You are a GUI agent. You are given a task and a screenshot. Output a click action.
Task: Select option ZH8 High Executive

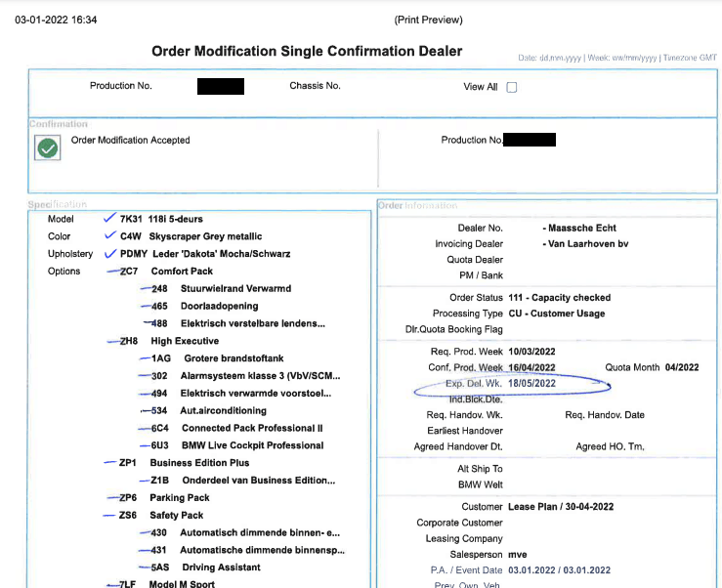click(x=169, y=341)
